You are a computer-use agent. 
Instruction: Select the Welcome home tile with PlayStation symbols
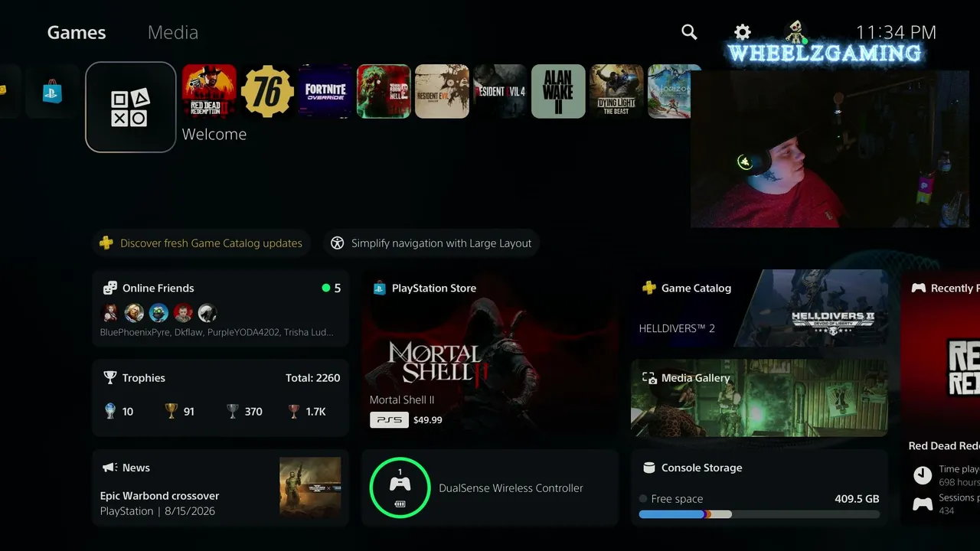pos(131,107)
